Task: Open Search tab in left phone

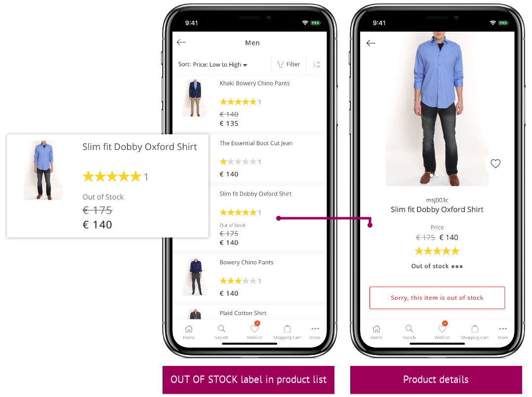Action: (221, 332)
